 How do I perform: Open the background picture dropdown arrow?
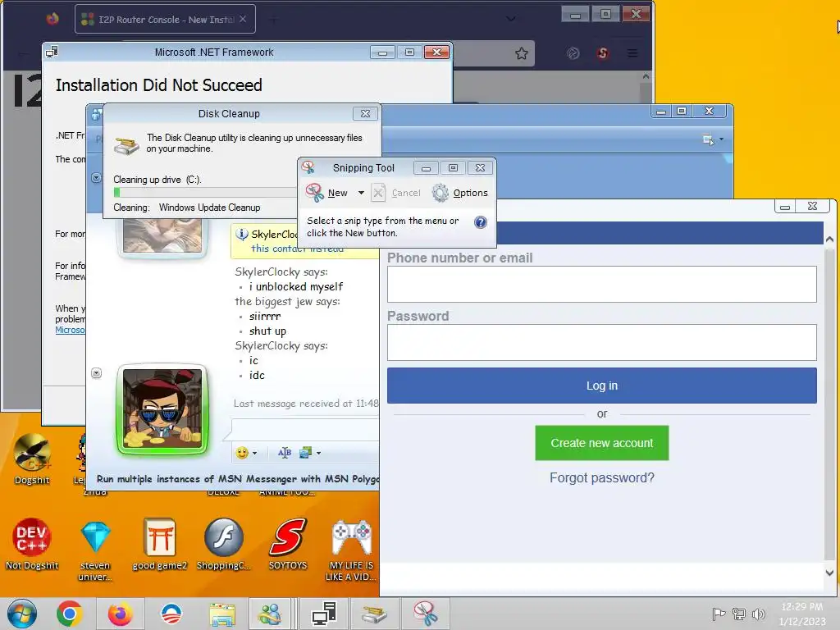point(319,453)
